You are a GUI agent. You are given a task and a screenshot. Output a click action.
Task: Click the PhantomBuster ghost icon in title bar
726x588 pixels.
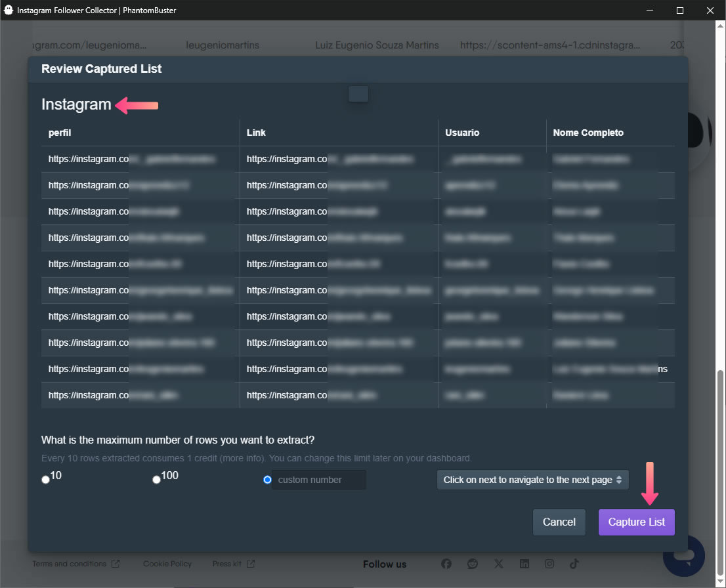click(9, 10)
